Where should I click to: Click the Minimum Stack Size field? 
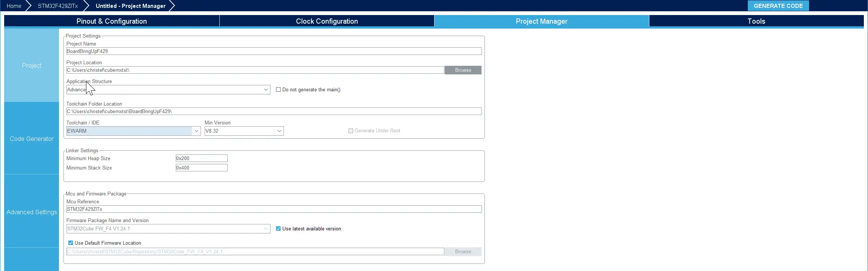click(201, 168)
